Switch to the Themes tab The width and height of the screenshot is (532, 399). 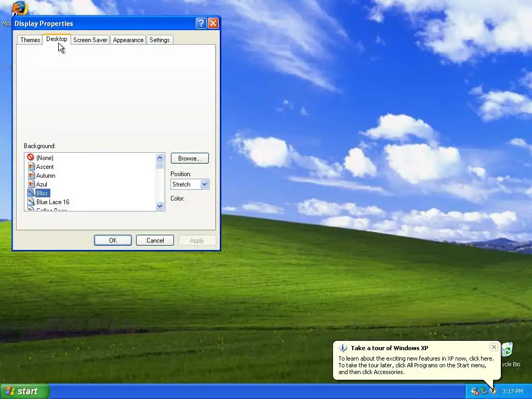pos(30,39)
